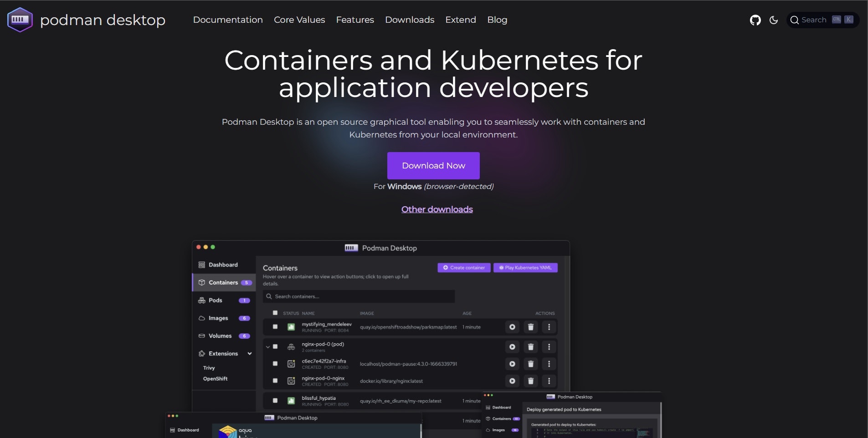Viewport: 868px width, 438px height.
Task: Open more actions for mystifying_mendeleev
Action: tap(549, 327)
